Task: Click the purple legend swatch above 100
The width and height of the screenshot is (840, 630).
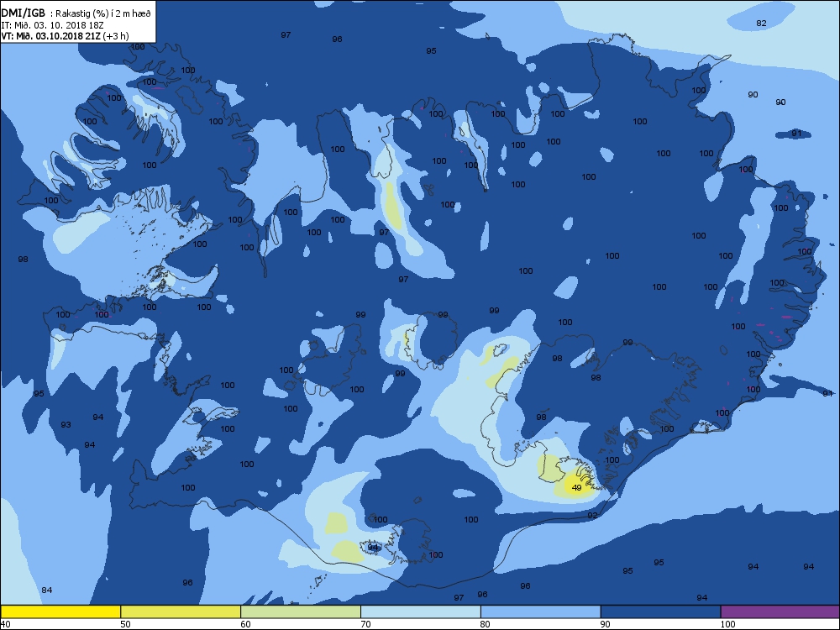Action: point(780,612)
